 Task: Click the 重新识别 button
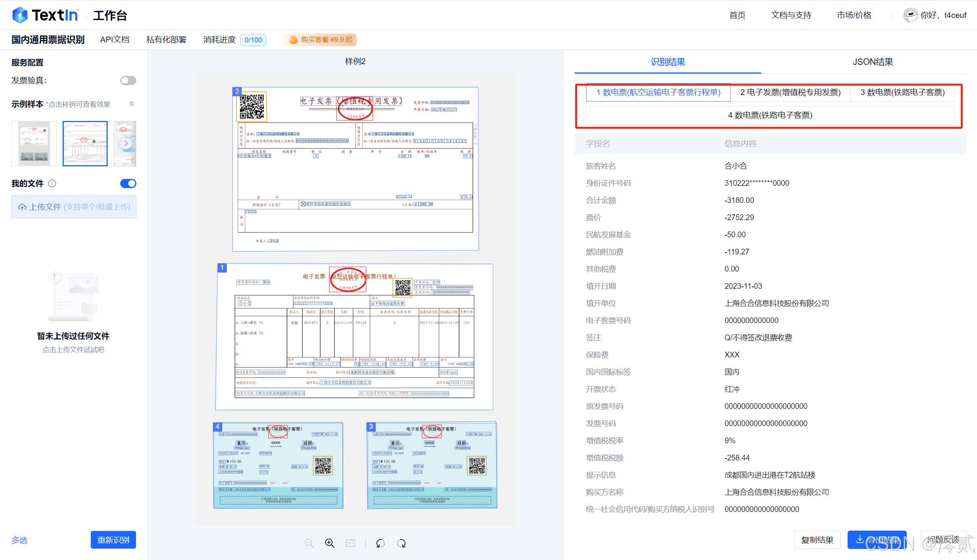pos(113,540)
